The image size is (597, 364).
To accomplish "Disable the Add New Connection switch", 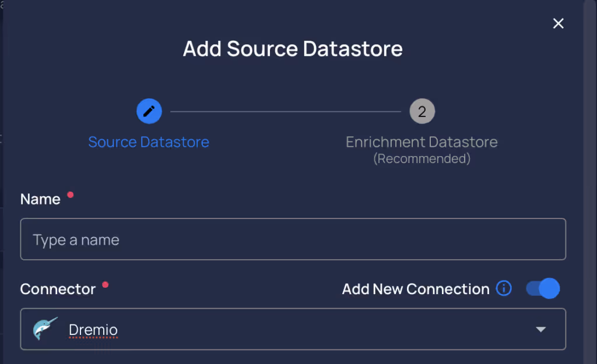I will 543,288.
